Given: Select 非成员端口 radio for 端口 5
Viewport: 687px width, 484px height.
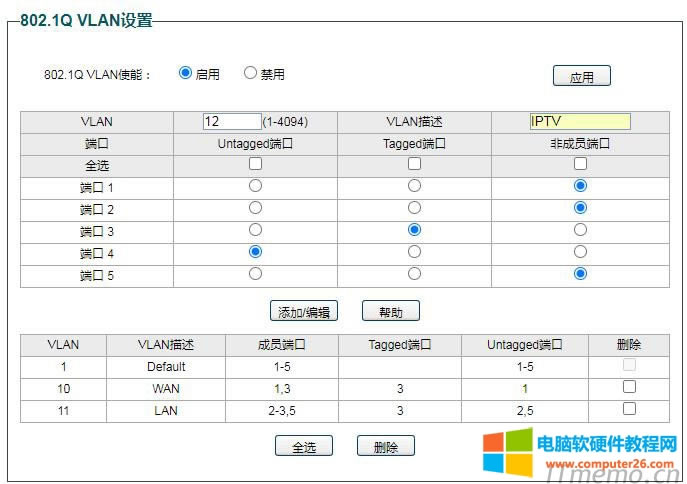Looking at the screenshot, I should 580,274.
